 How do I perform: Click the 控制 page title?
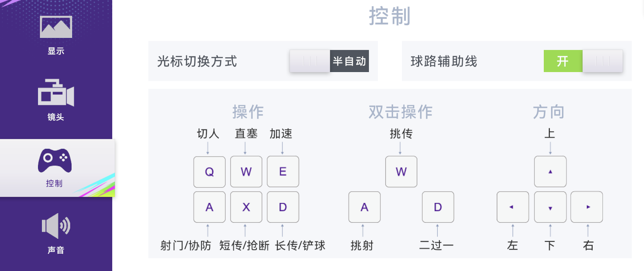point(390,16)
